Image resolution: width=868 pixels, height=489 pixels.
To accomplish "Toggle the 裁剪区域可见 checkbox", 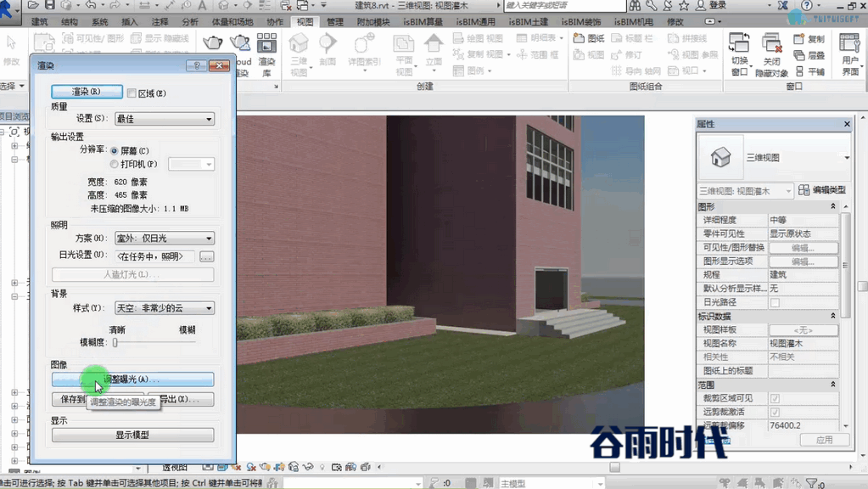I will (775, 398).
